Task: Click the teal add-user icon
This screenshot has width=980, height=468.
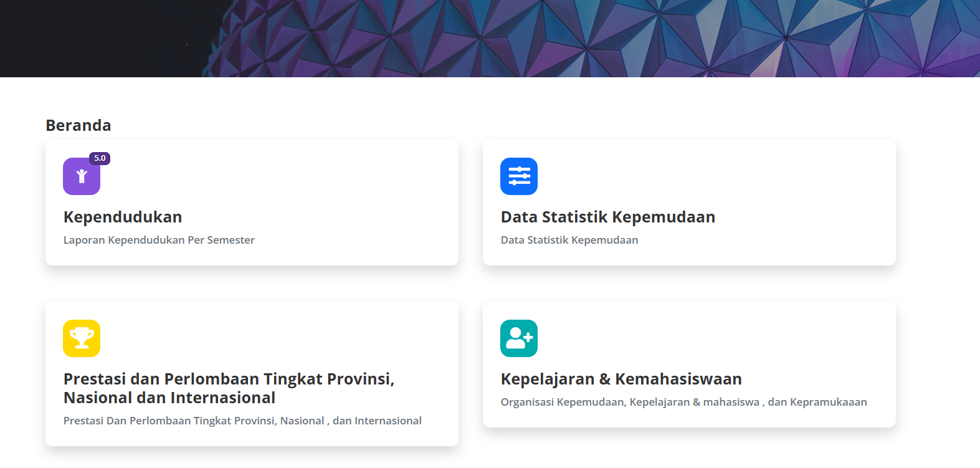Action: click(x=518, y=338)
